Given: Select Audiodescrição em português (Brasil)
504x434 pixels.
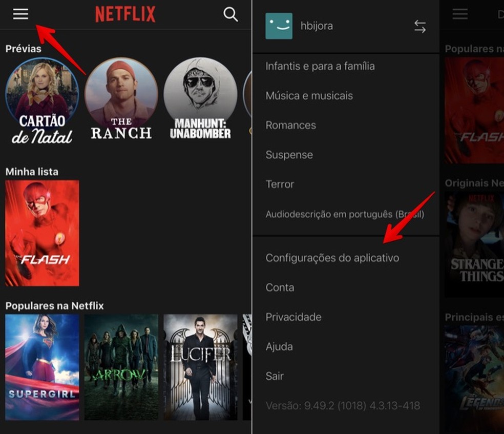Looking at the screenshot, I should [x=345, y=214].
